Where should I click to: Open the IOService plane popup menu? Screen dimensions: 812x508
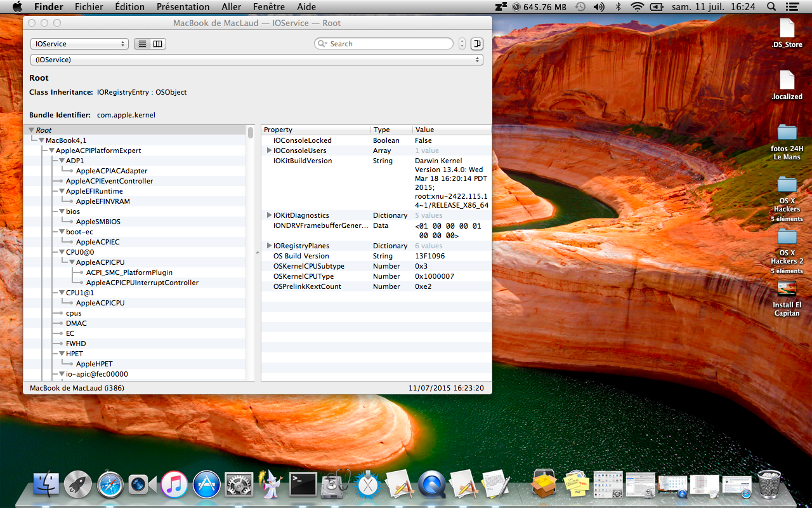(x=79, y=44)
